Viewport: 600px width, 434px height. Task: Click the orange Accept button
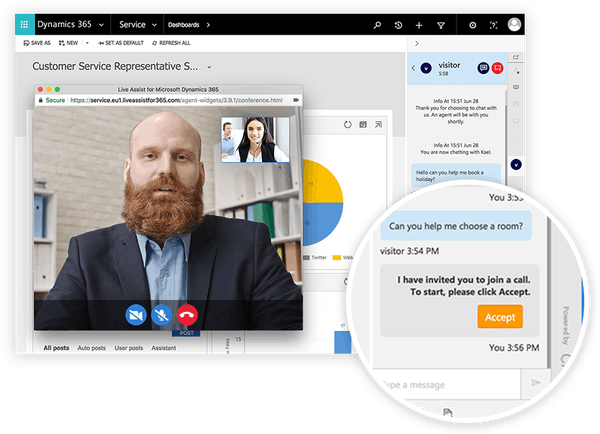500,317
